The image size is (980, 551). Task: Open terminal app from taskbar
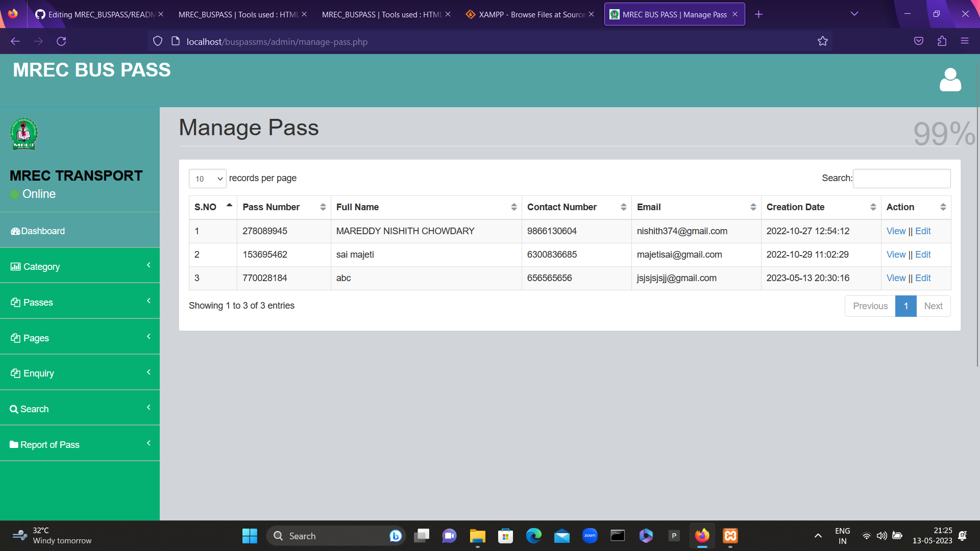[618, 536]
